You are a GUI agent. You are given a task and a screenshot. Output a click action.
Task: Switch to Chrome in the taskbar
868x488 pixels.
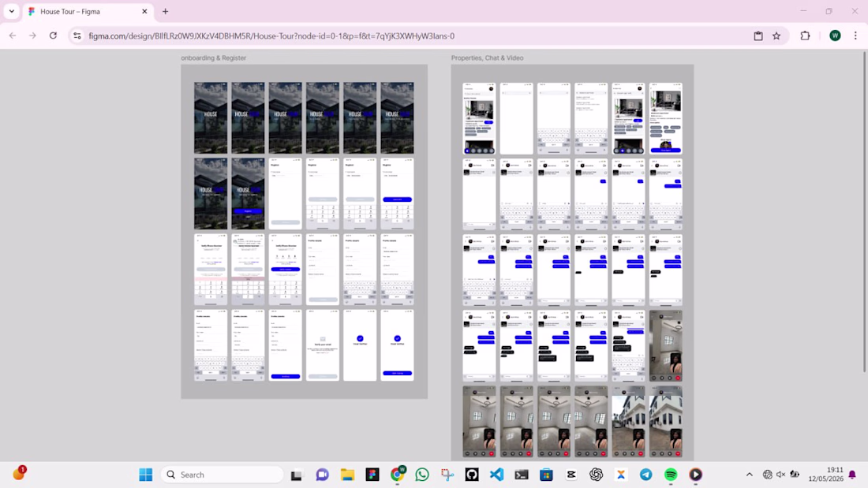coord(398,475)
